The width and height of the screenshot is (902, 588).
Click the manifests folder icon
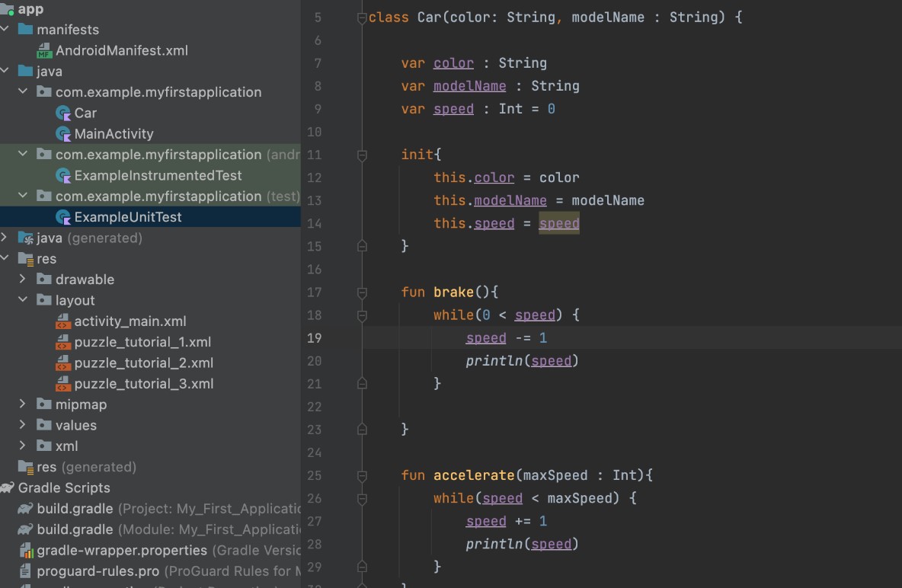25,29
